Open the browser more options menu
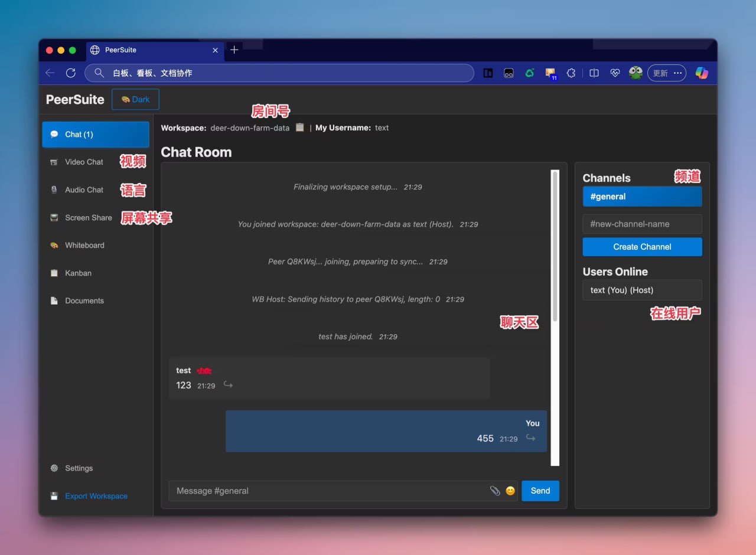The width and height of the screenshot is (756, 555). [677, 73]
